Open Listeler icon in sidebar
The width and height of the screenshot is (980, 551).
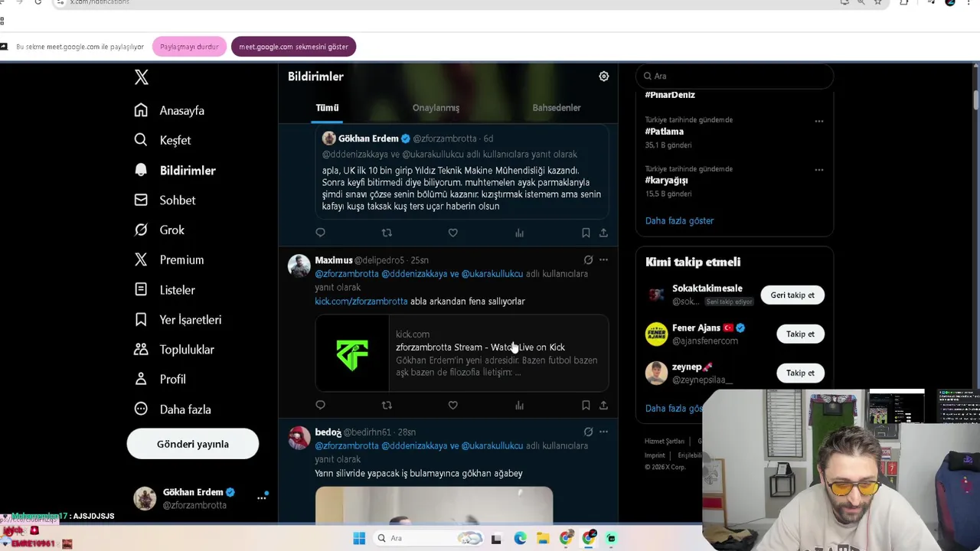141,289
